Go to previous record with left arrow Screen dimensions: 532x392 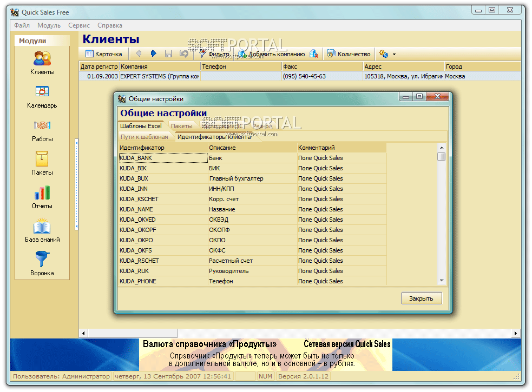[x=139, y=54]
